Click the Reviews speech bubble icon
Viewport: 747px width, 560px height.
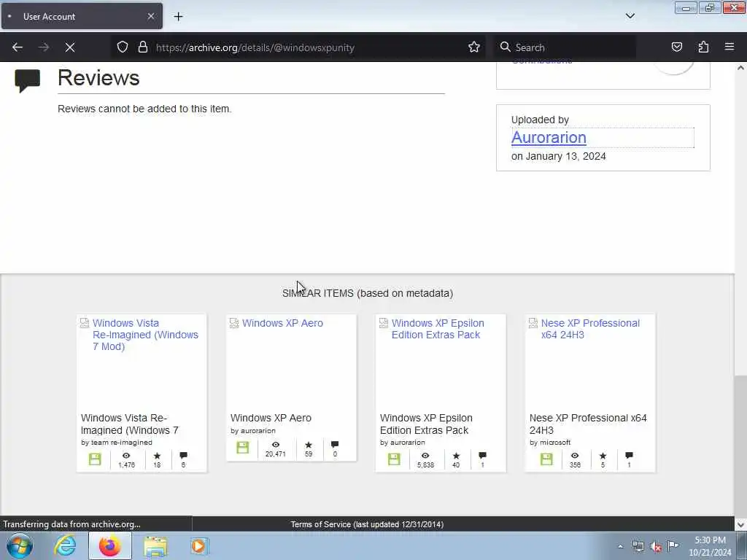[27, 80]
